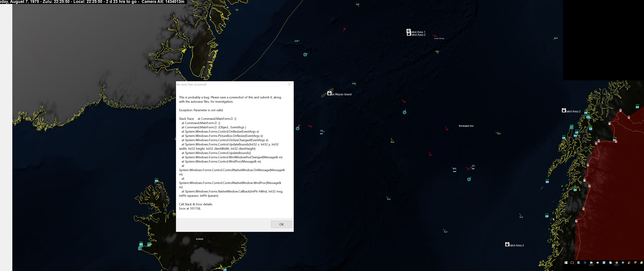Click Patrol Area 2 marker near Norwegian coast
Viewport: 644px width, 271px height.
click(x=564, y=110)
